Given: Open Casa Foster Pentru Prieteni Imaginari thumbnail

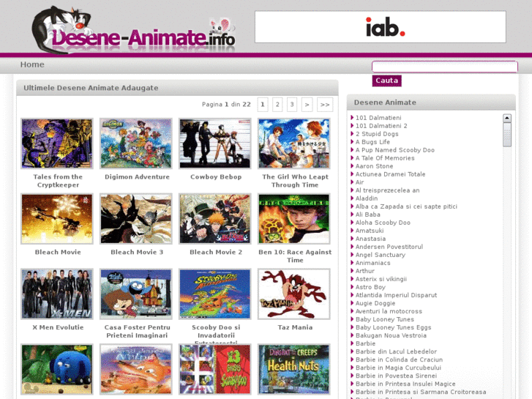Looking at the screenshot, I should [136, 294].
